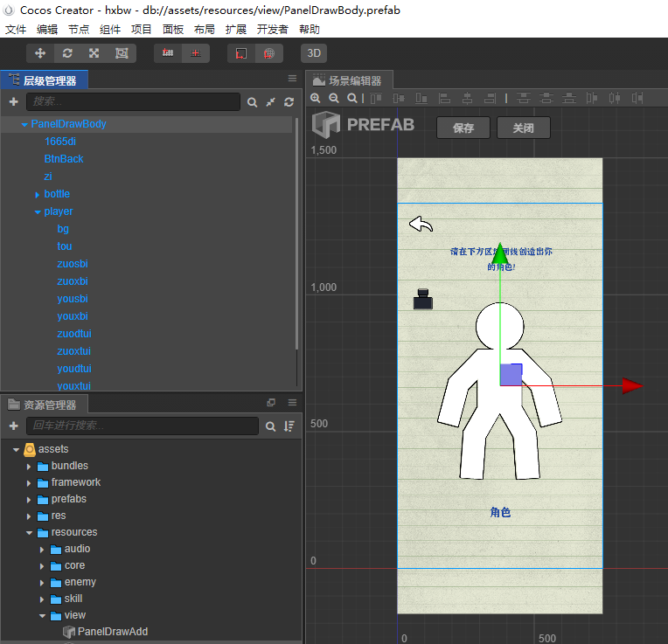Switch to 层级管理器 tab
The height and width of the screenshot is (644, 668).
coord(45,80)
